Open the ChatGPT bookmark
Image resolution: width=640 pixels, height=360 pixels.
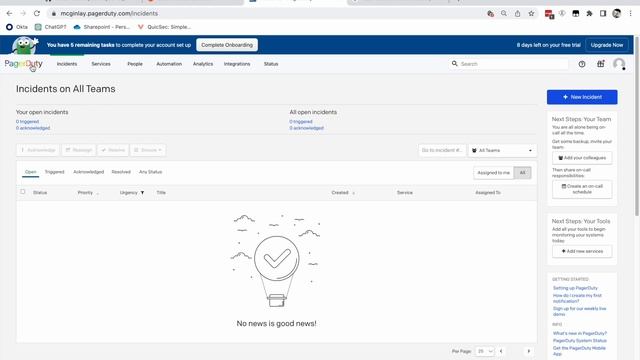click(51, 27)
